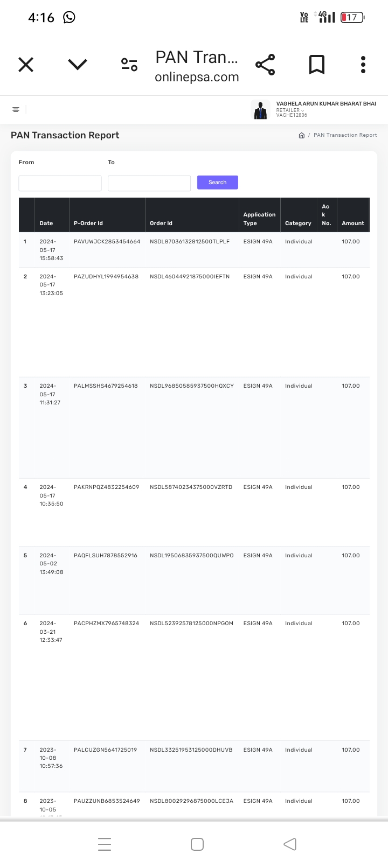Close the in-app browser with X icon
The height and width of the screenshot is (868, 388).
click(26, 65)
